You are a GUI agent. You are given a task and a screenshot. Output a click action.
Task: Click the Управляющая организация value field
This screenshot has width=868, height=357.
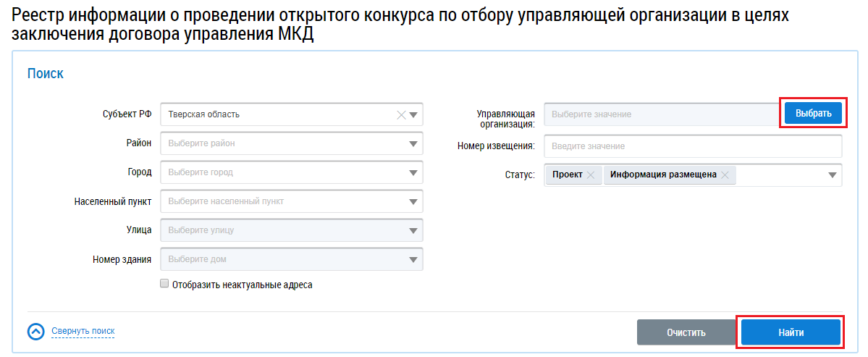tap(662, 114)
